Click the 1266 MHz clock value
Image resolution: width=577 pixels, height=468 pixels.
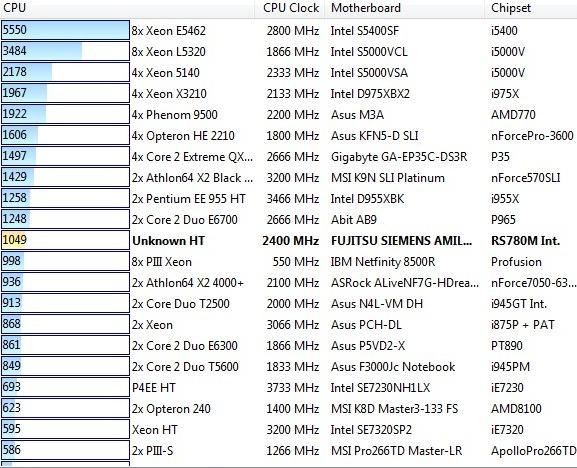[x=293, y=450]
